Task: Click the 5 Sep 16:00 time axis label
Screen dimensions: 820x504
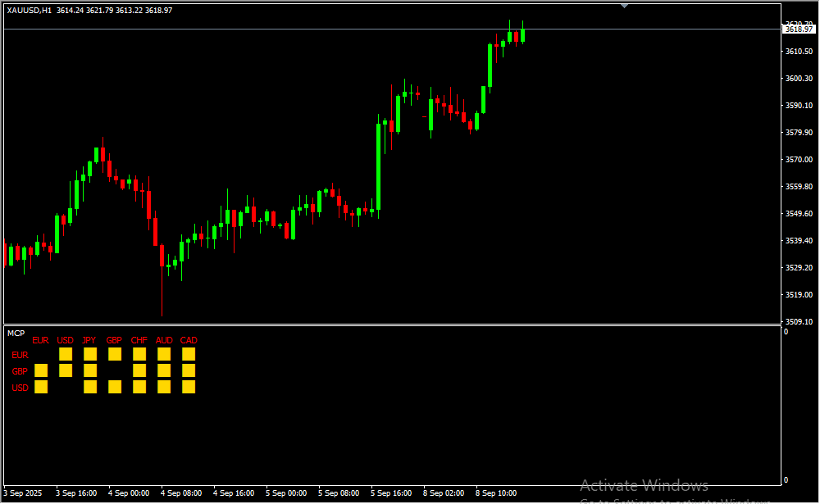Action: coord(391,493)
